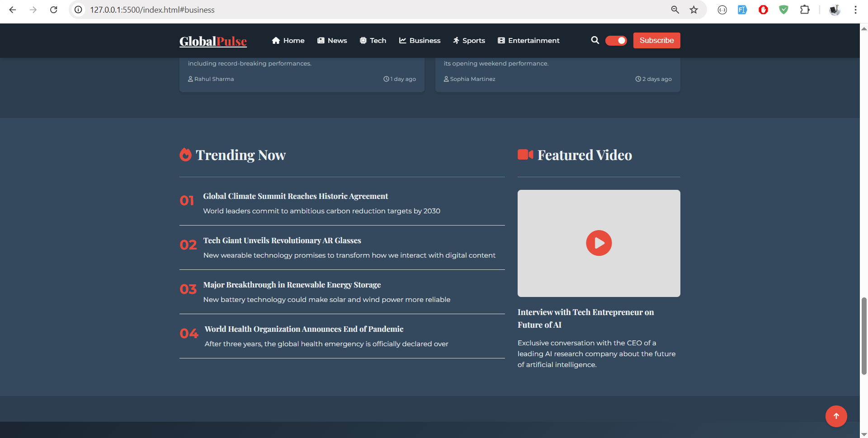Toggle the dark mode switch
The image size is (868, 438).
click(x=616, y=40)
